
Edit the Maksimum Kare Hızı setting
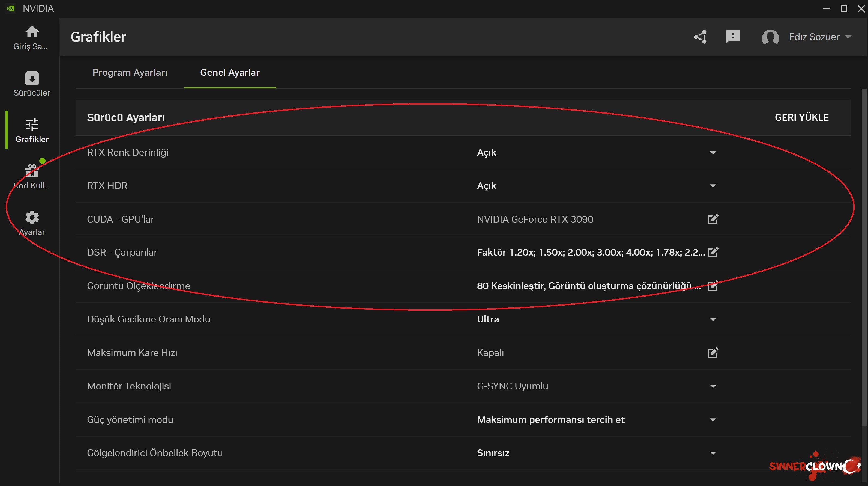[713, 353]
